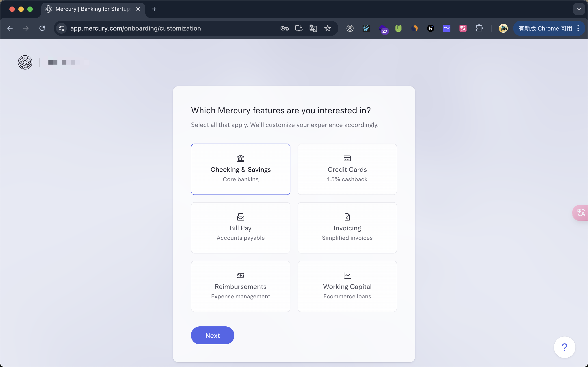This screenshot has height=367, width=588.
Task: Reload the page
Action: point(42,28)
